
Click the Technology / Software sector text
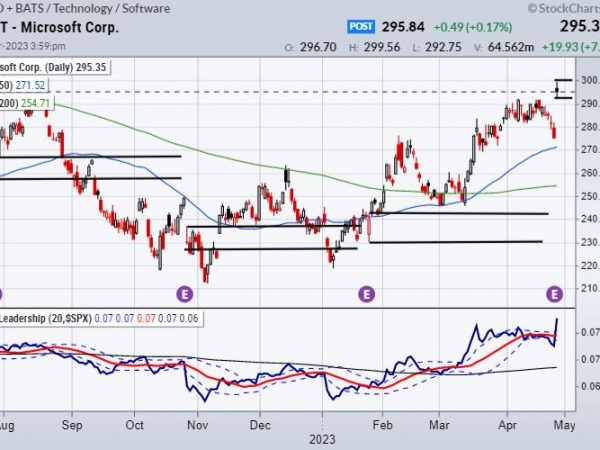click(111, 8)
